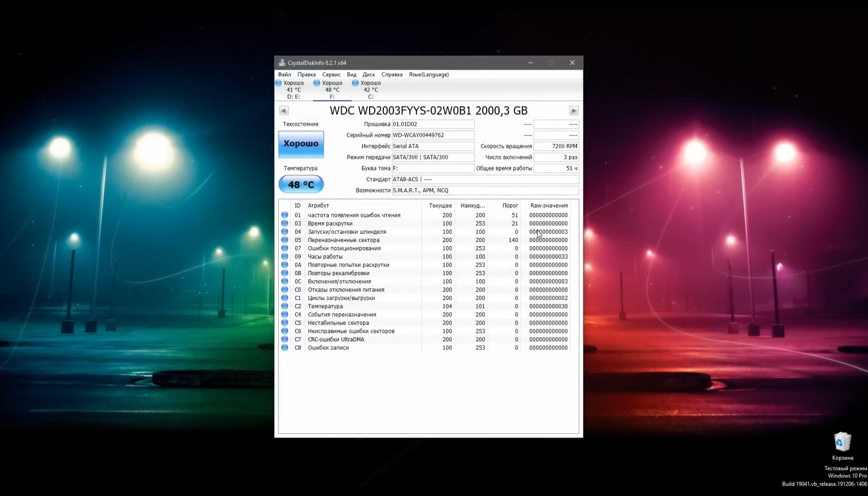868x496 pixels.
Task: Open the Диск menu
Action: (369, 74)
